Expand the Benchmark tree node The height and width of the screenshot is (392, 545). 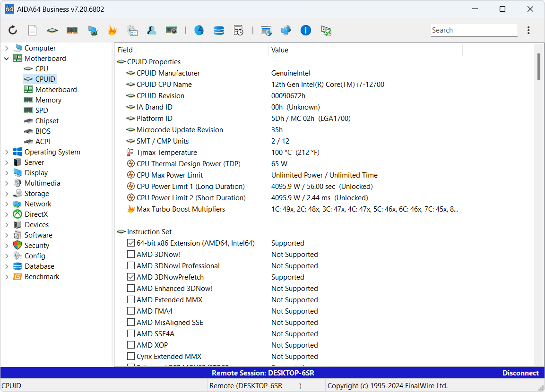pos(7,277)
